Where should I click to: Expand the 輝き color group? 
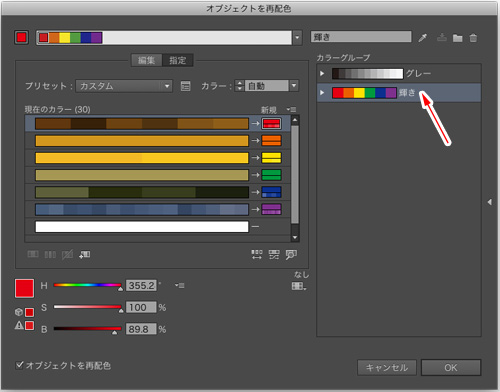coord(322,92)
